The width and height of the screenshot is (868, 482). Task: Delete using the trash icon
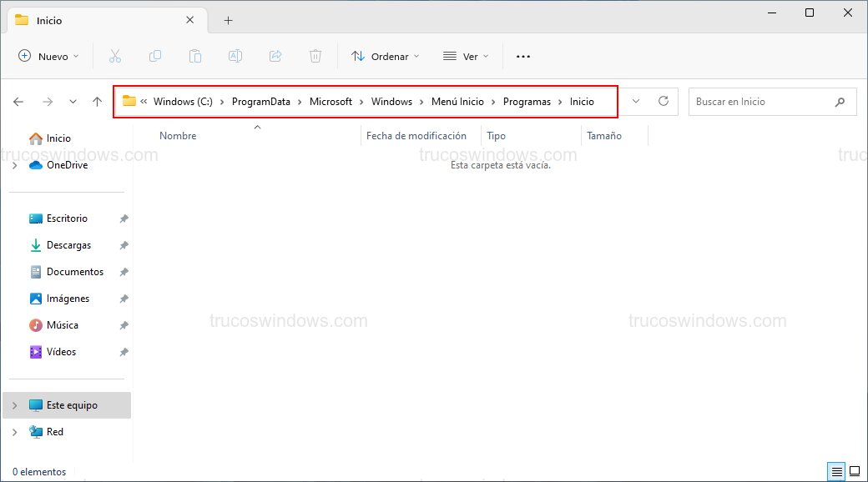315,55
